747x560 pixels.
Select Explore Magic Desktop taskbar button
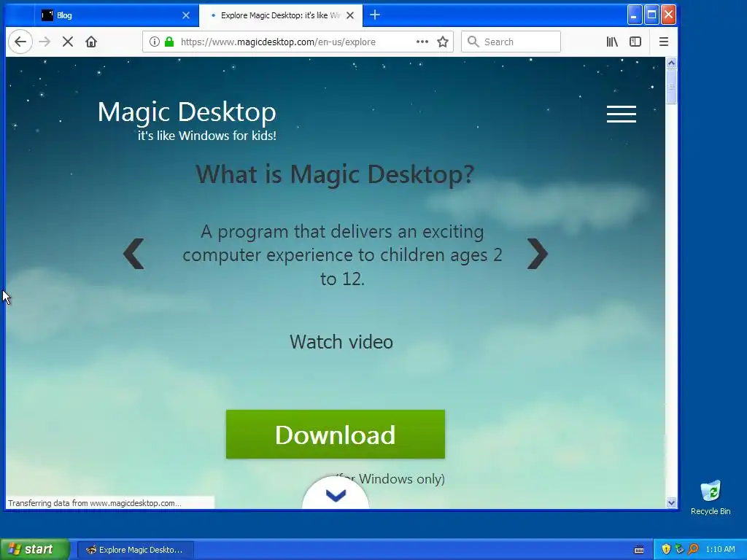tap(135, 550)
